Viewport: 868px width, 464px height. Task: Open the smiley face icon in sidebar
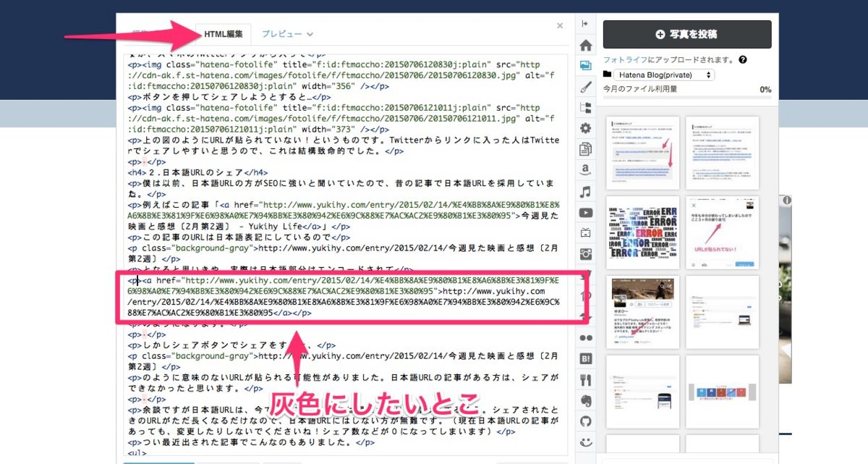(x=586, y=442)
